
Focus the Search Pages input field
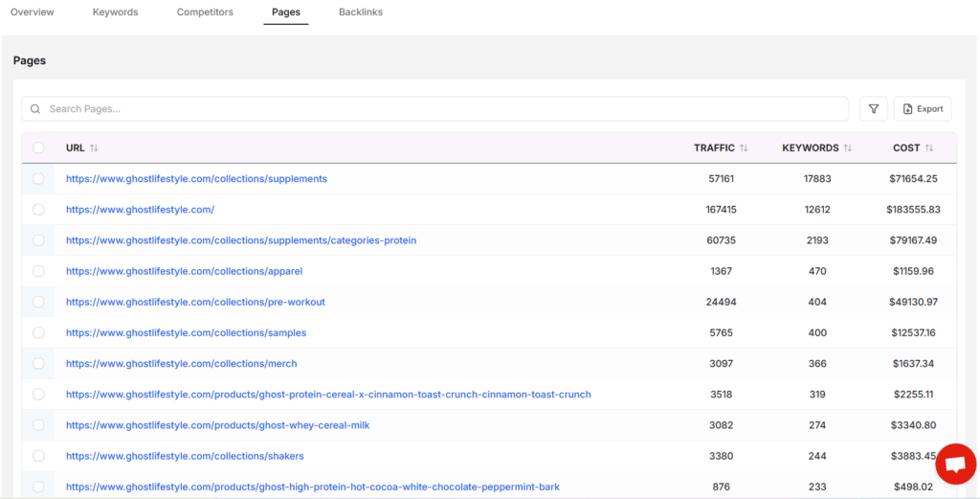click(435, 109)
